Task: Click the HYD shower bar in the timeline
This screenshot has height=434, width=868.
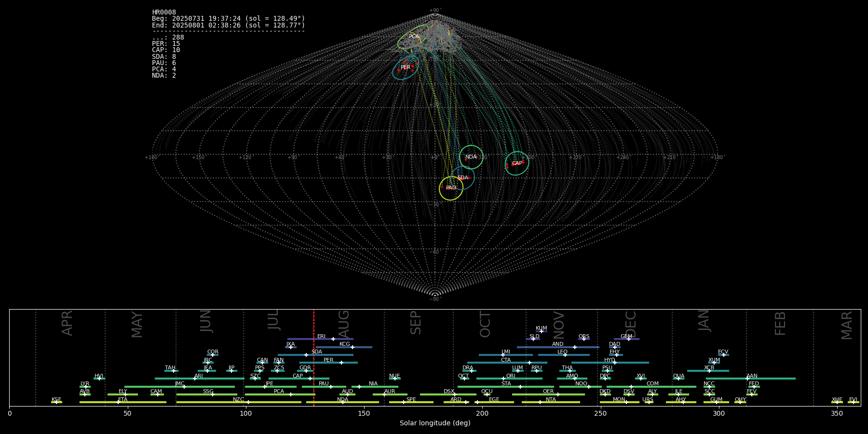Action: point(610,363)
